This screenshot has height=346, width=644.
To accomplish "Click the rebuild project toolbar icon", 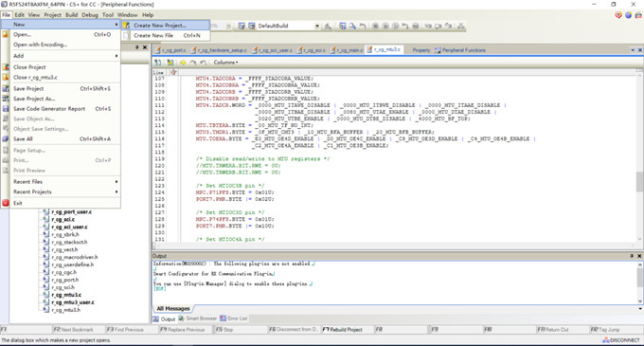I will 251,26.
